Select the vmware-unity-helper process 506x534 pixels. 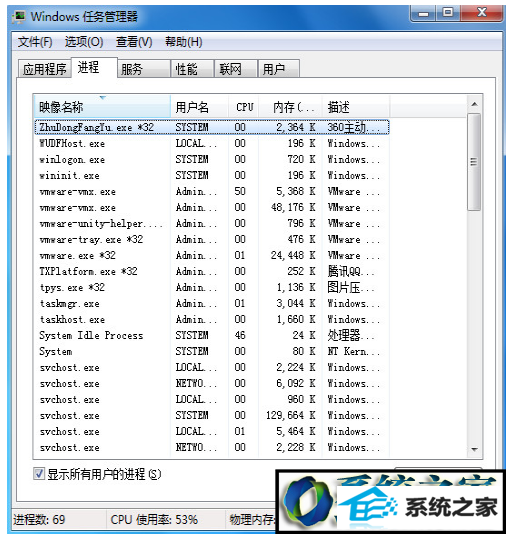[x=212, y=223]
